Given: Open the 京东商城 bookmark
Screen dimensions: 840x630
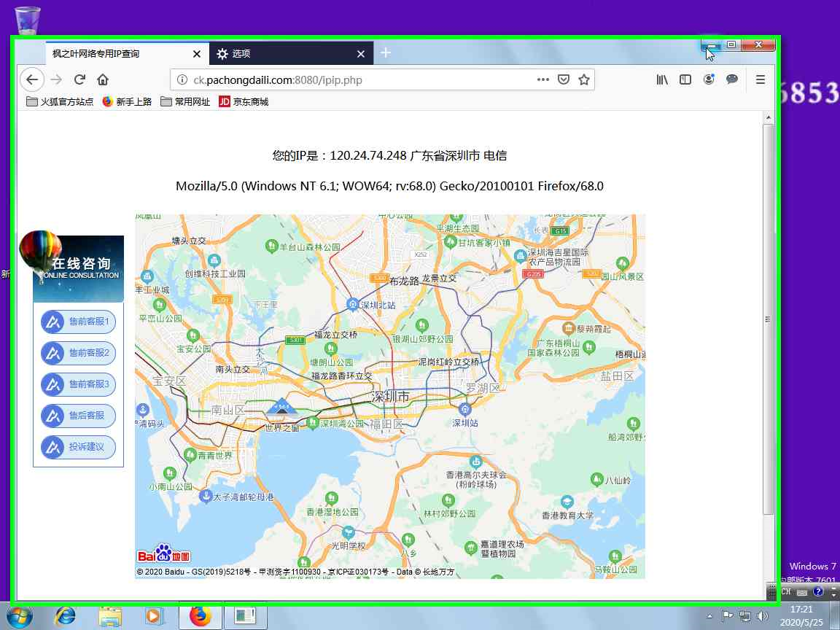Looking at the screenshot, I should point(244,102).
